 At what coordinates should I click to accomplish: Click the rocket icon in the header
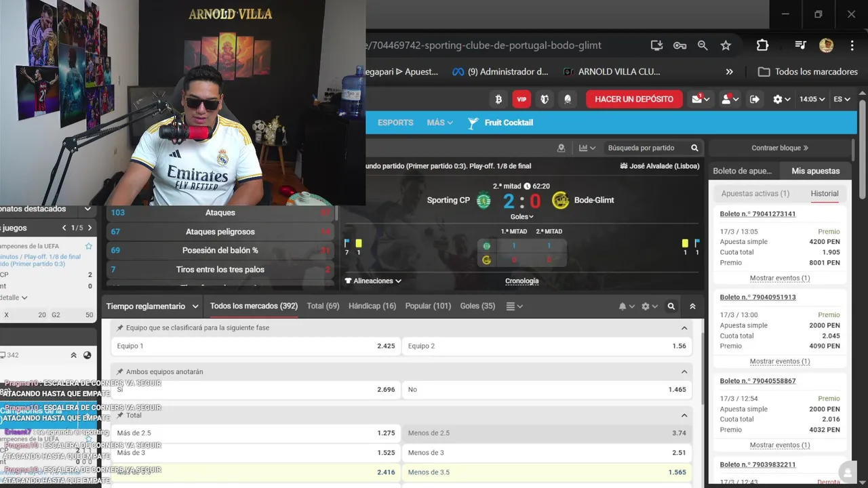568,99
